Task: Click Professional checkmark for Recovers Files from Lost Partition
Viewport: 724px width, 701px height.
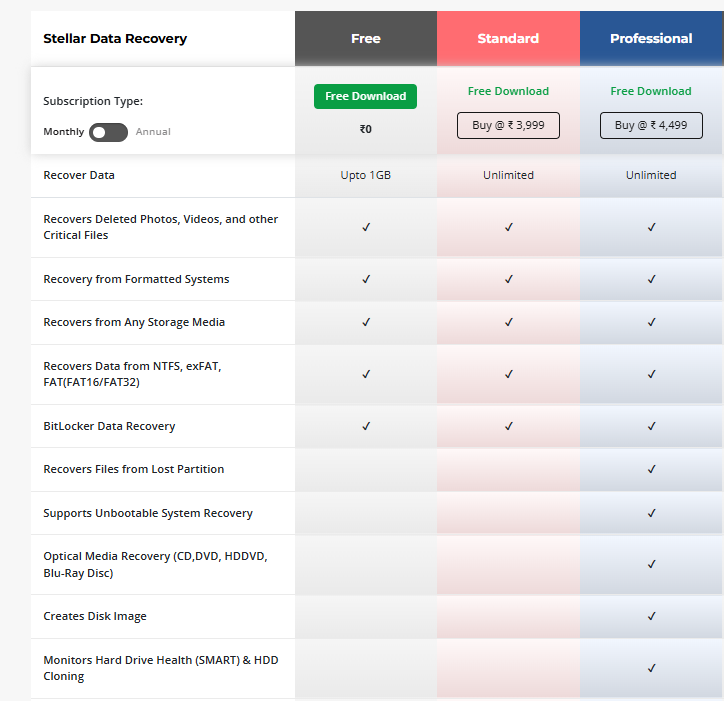Action: (x=651, y=469)
